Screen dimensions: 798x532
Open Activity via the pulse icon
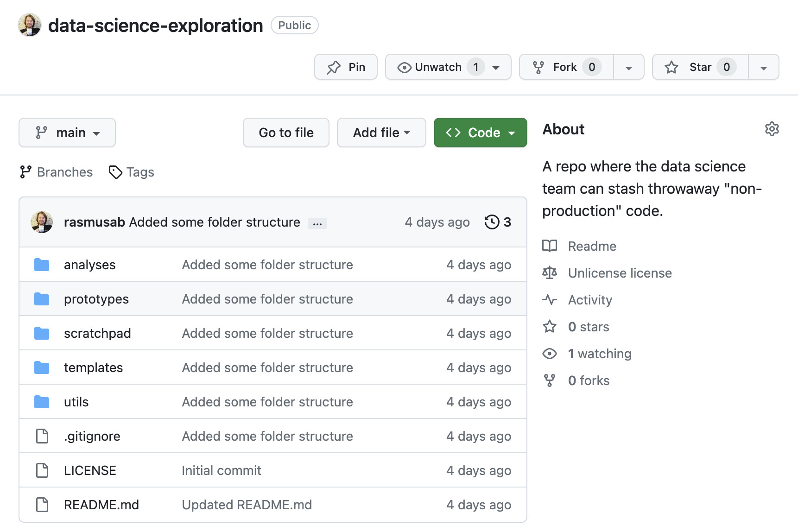[x=550, y=300]
